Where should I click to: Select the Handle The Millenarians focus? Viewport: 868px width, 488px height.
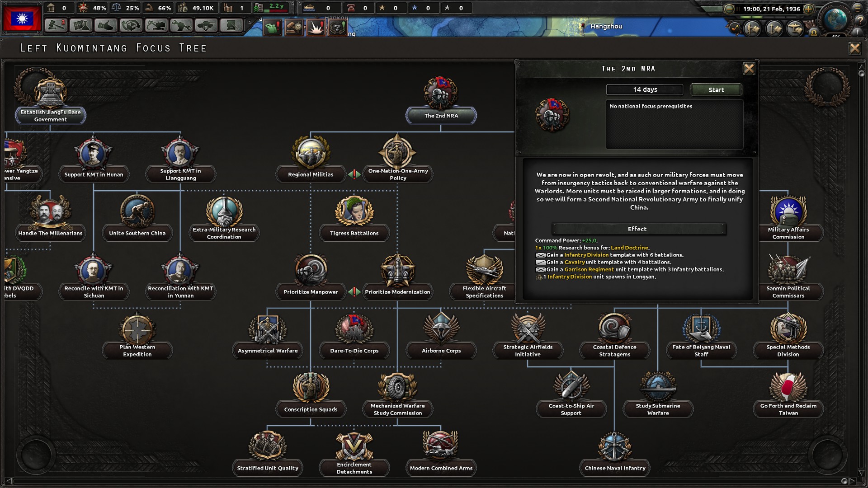pos(50,218)
